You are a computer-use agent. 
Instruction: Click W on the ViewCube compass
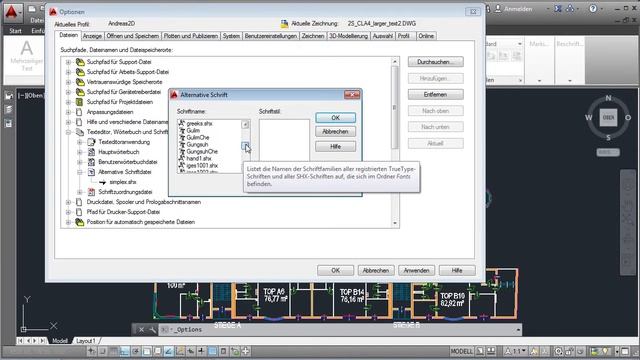pos(589,118)
